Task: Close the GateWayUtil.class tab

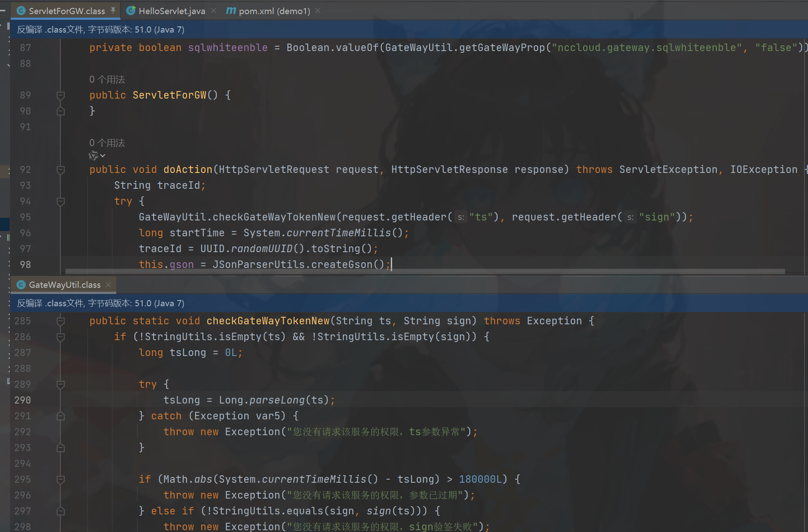Action: coord(108,285)
